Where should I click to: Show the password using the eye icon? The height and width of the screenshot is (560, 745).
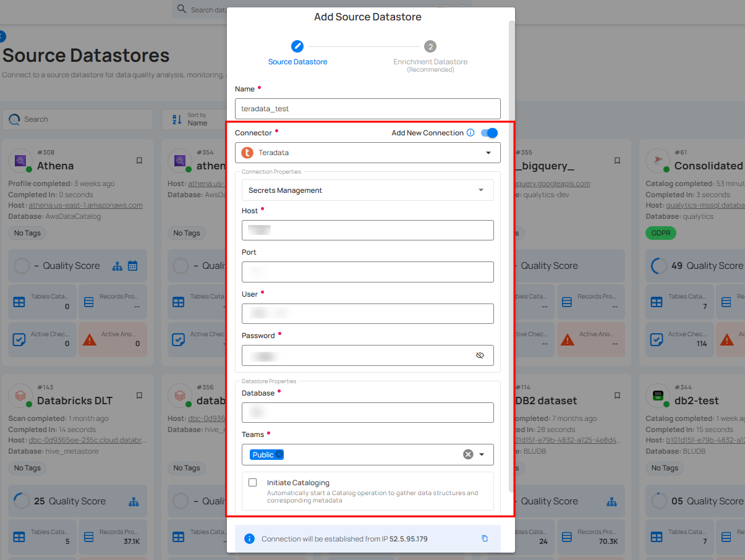480,355
